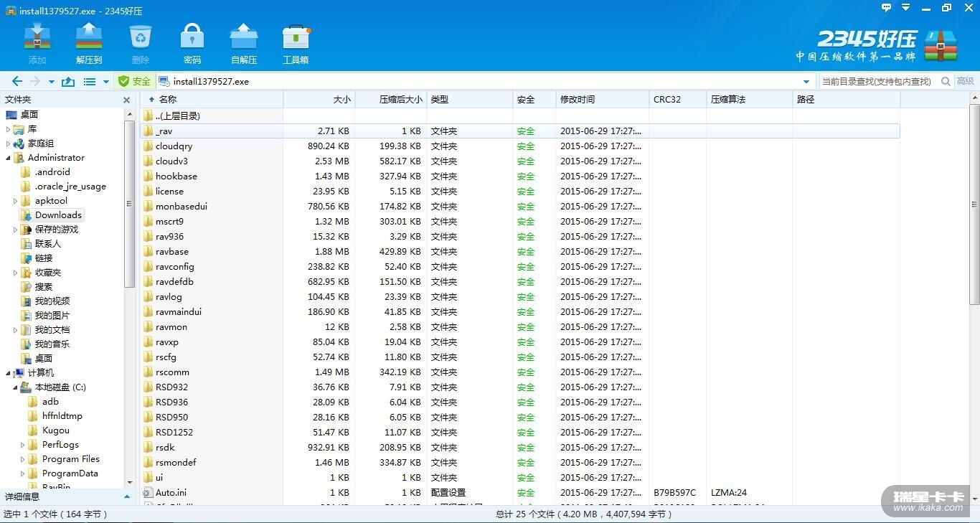Image resolution: width=980 pixels, height=523 pixels.
Task: Collapse the Administrator tree node
Action: tap(9, 158)
